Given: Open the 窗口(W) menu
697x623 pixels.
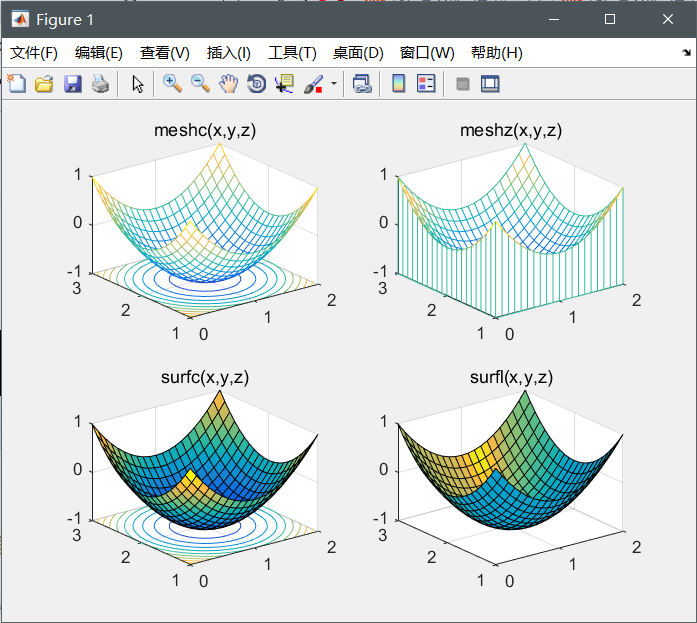Looking at the screenshot, I should pyautogui.click(x=427, y=53).
